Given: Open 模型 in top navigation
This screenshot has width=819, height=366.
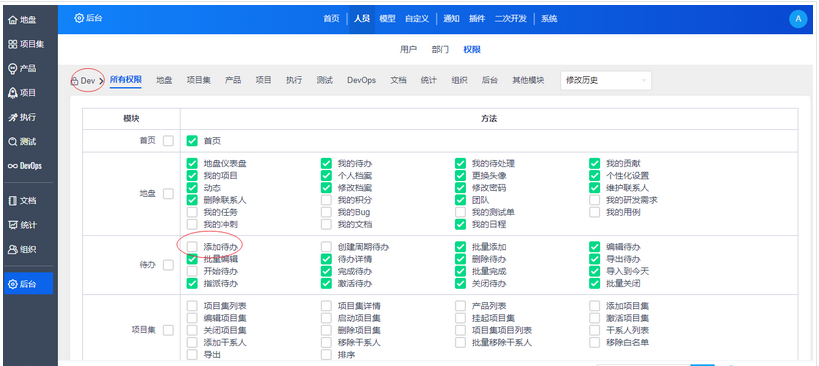Looking at the screenshot, I should 387,19.
